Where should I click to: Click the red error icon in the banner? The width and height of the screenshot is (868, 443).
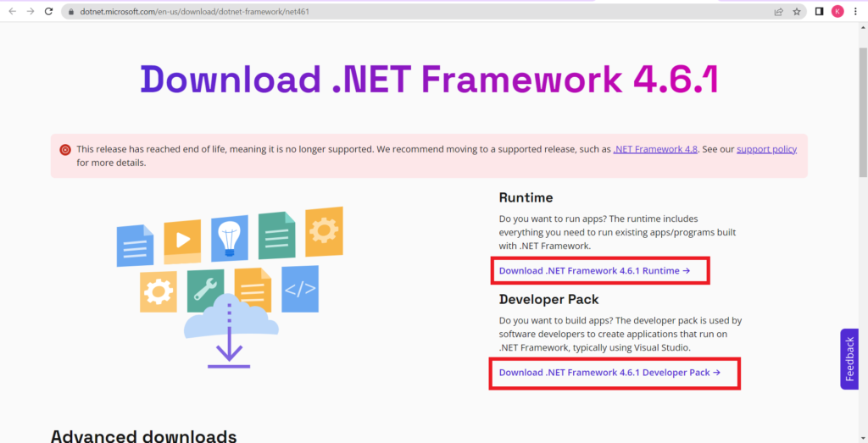coord(65,150)
